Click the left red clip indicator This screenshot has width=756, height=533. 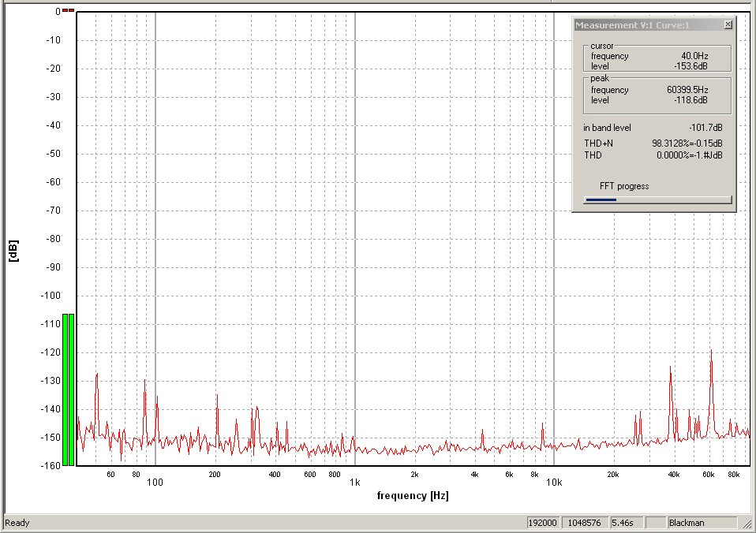point(65,10)
